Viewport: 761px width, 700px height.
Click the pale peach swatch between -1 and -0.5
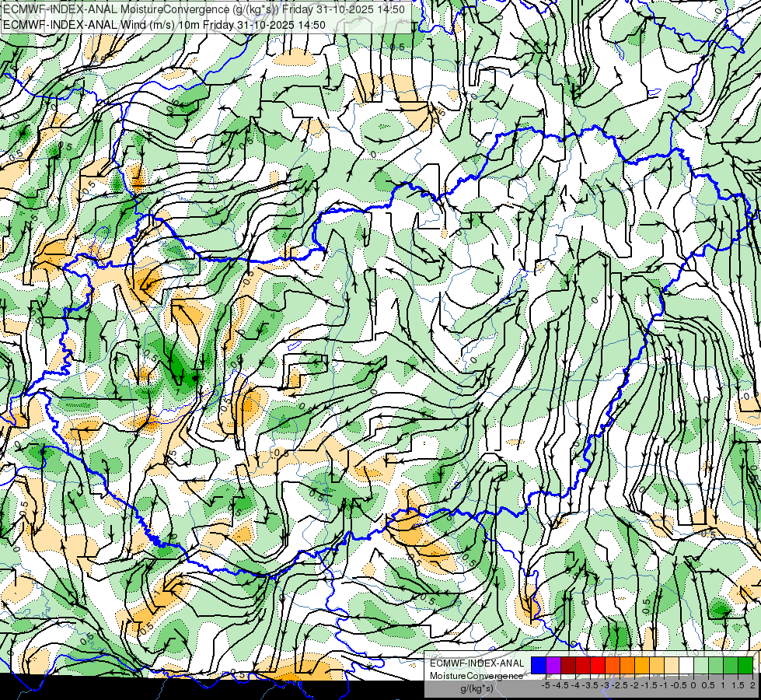[672, 666]
